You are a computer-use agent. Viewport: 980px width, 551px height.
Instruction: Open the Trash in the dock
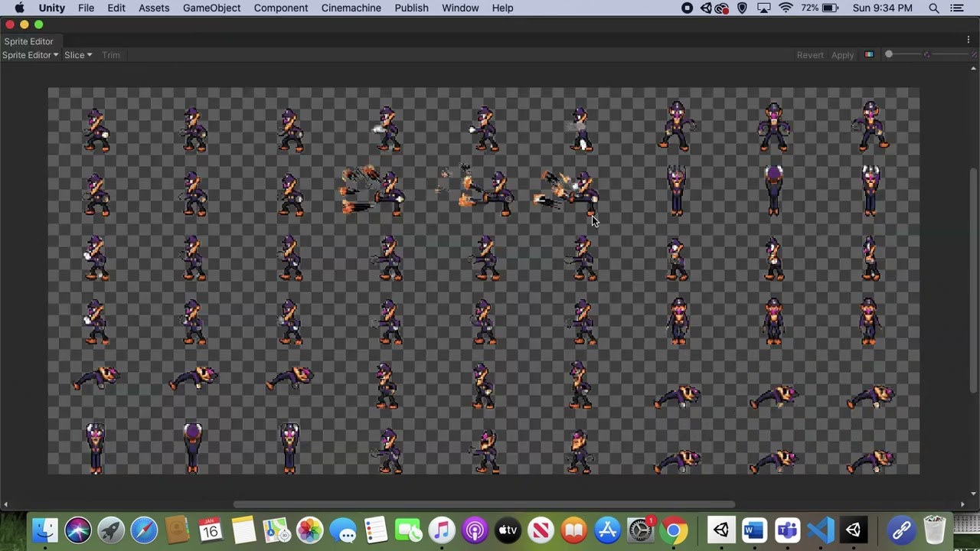coord(935,530)
